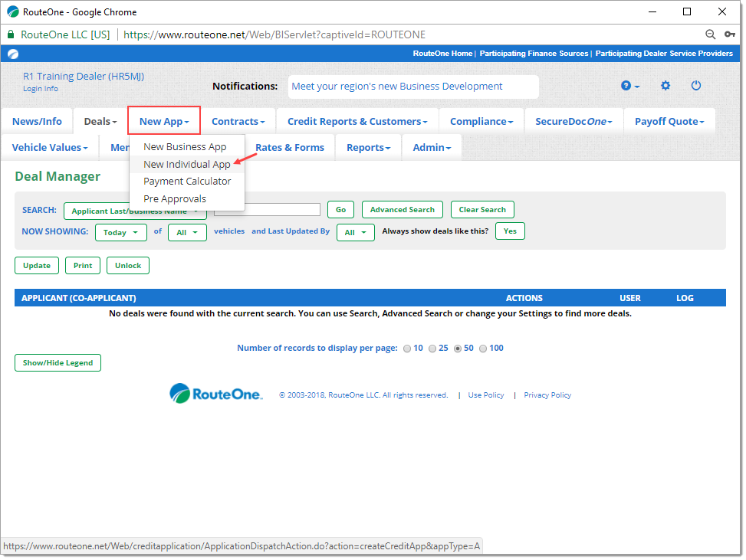The image size is (746, 560).
Task: Select 25 records per page
Action: click(432, 349)
